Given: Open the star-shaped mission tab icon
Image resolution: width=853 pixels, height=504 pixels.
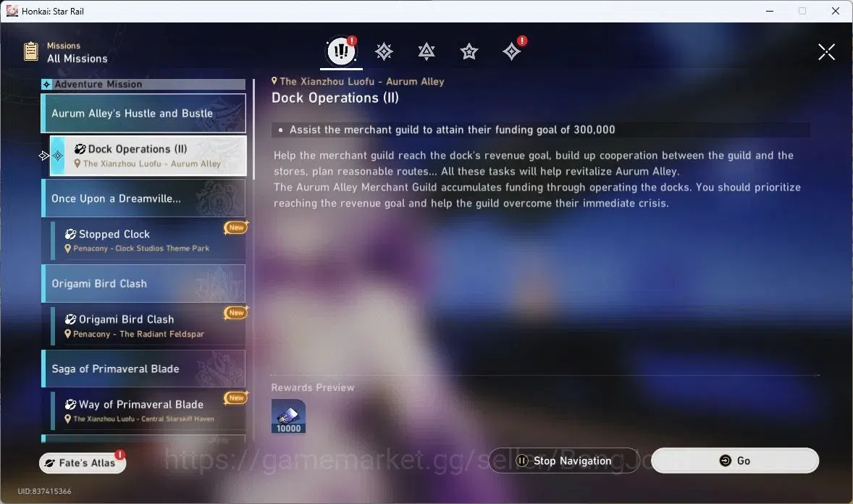Looking at the screenshot, I should (x=469, y=51).
